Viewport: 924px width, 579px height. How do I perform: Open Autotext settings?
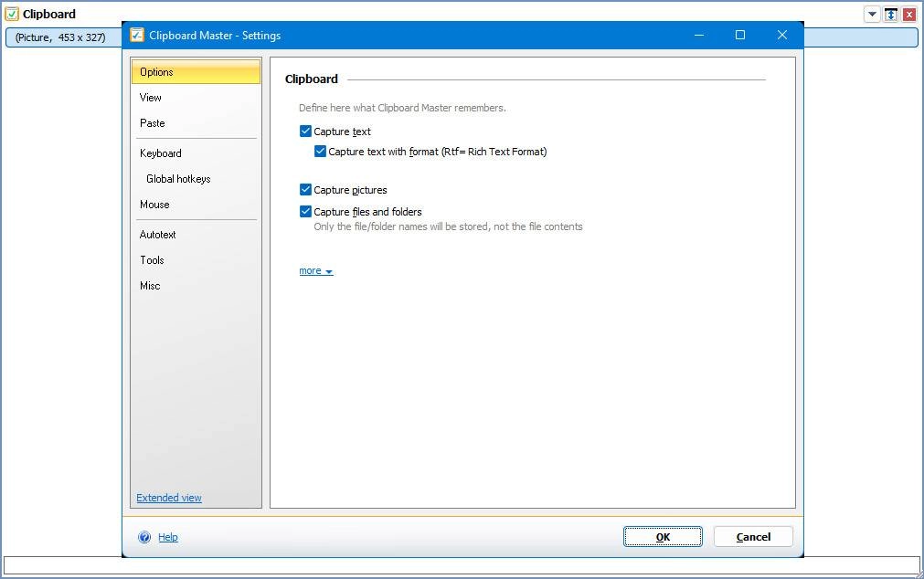pyautogui.click(x=196, y=235)
